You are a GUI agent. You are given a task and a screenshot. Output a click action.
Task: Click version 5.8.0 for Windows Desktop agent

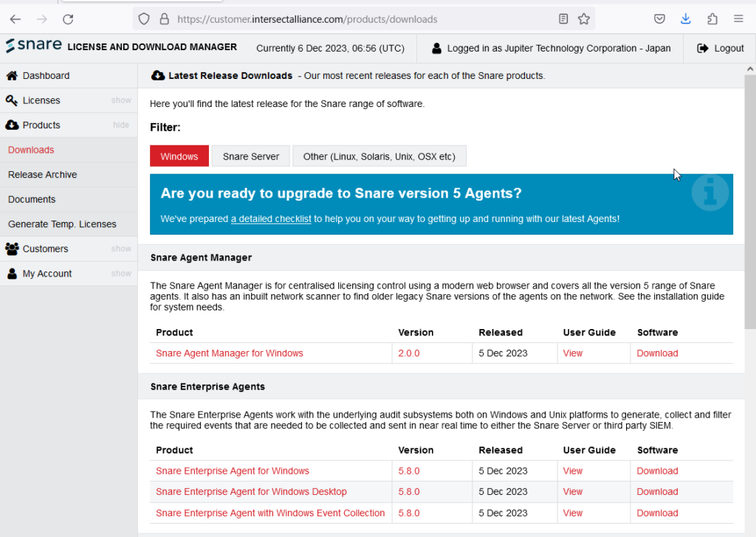409,492
